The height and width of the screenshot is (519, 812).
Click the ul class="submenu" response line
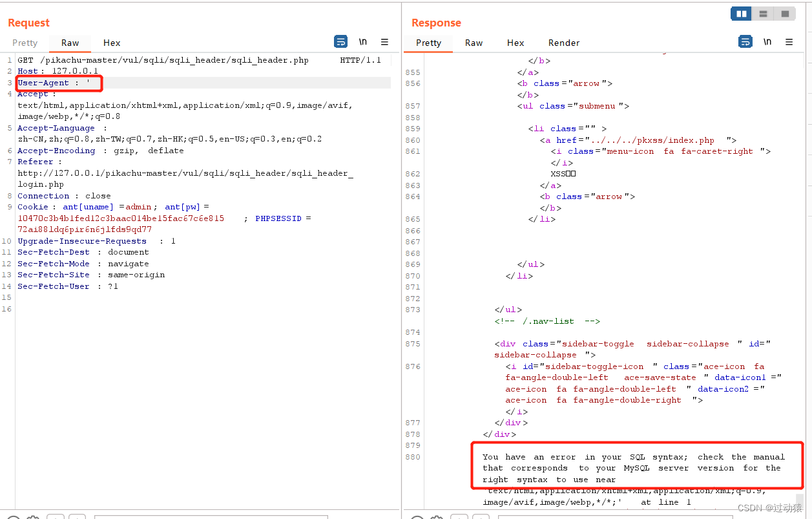point(573,106)
